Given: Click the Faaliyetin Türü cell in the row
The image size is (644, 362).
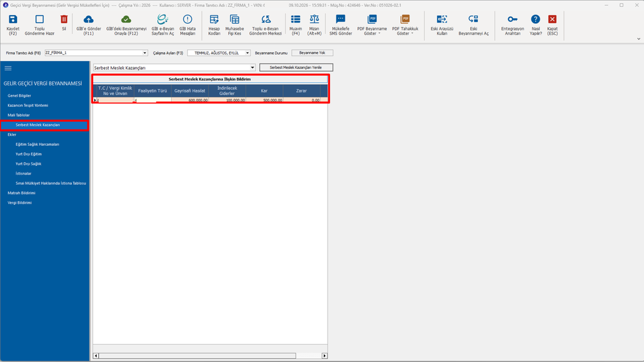Looking at the screenshot, I should (x=152, y=100).
